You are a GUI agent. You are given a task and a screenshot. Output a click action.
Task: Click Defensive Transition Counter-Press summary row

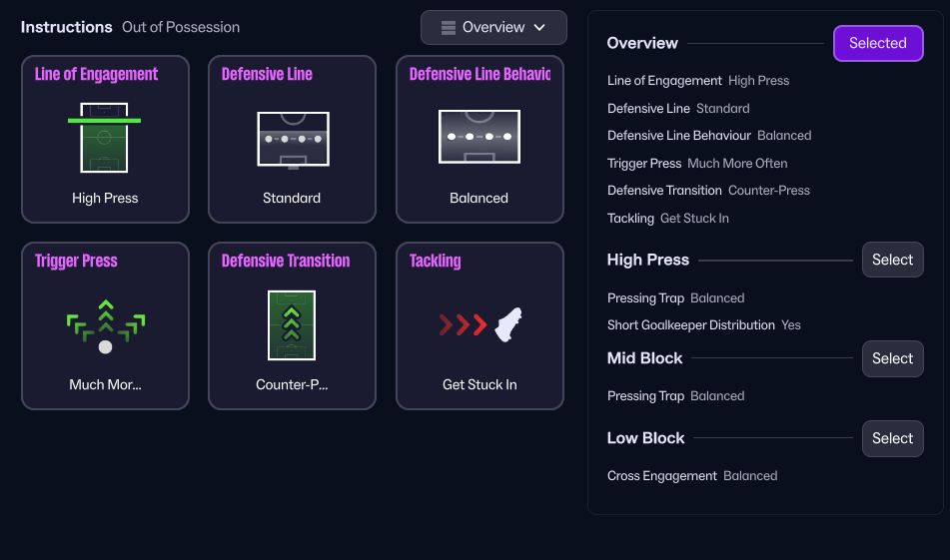click(x=708, y=190)
